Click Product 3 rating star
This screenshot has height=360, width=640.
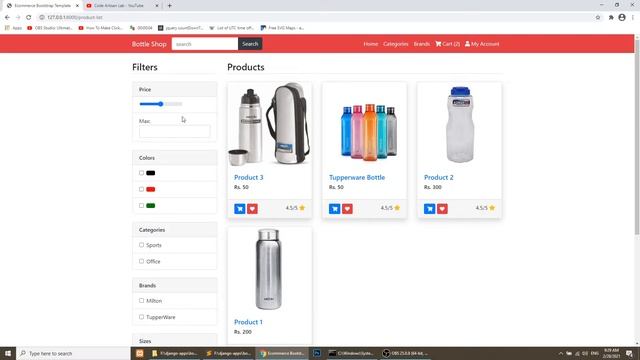coord(302,208)
